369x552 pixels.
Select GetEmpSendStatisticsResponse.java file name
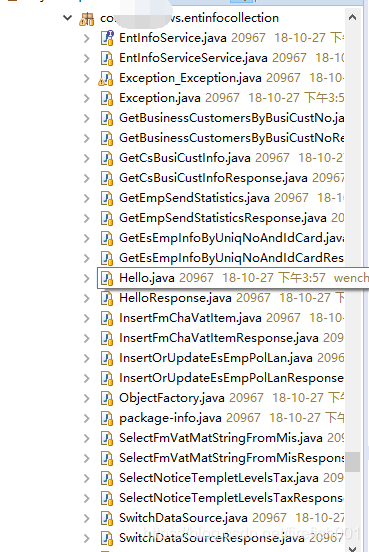click(x=223, y=218)
